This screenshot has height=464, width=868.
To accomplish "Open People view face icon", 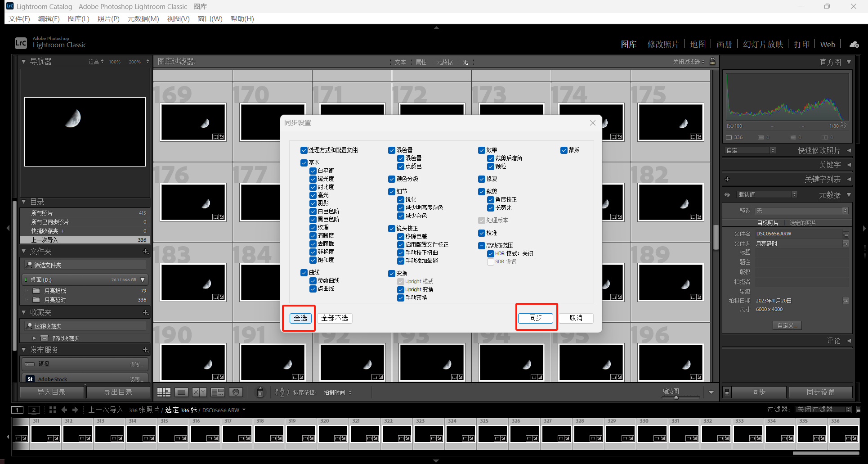I will [x=236, y=392].
